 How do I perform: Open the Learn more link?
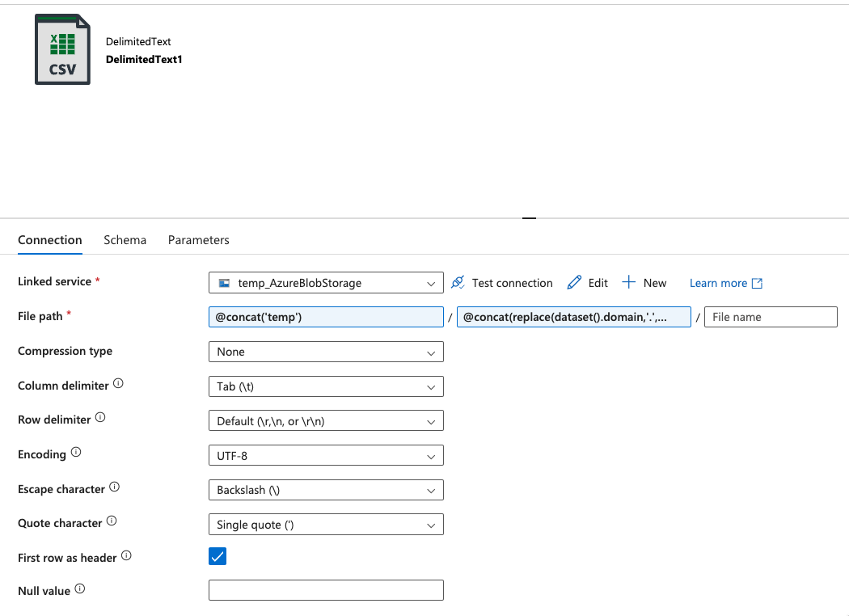coord(719,283)
